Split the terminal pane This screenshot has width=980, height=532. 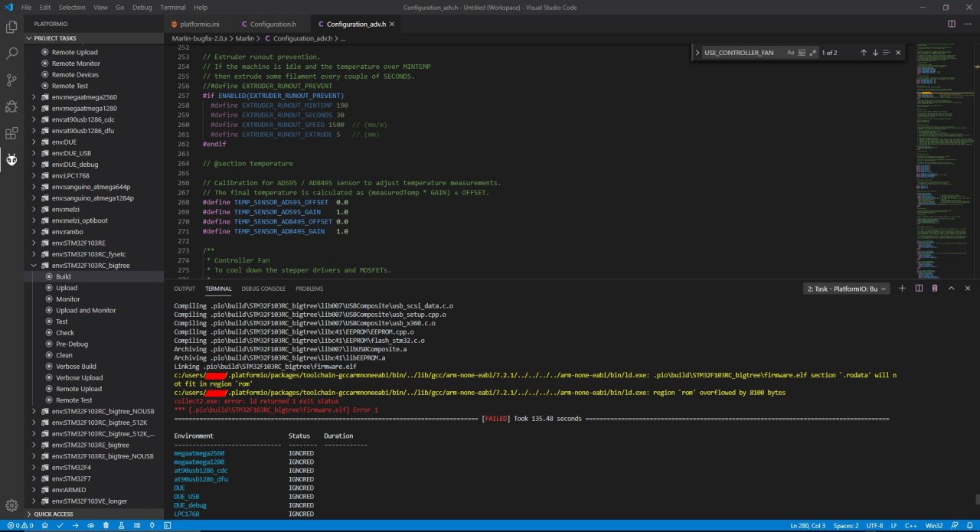pyautogui.click(x=918, y=289)
